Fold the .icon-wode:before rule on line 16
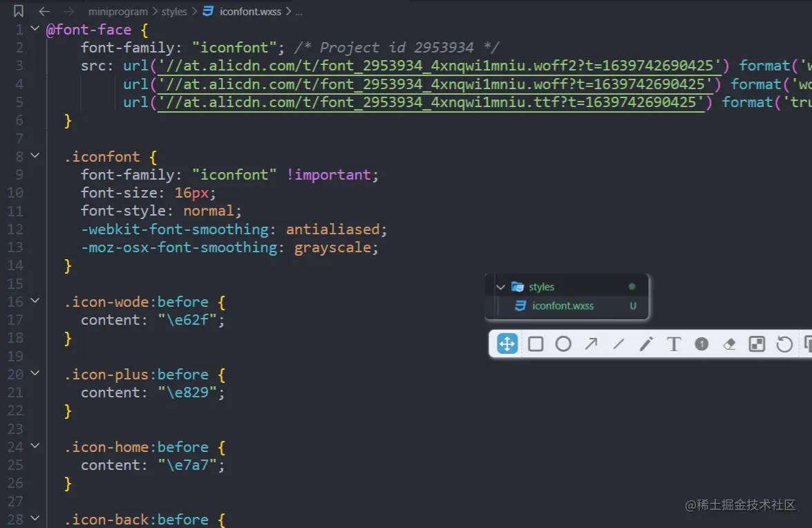The width and height of the screenshot is (812, 528). 35,300
